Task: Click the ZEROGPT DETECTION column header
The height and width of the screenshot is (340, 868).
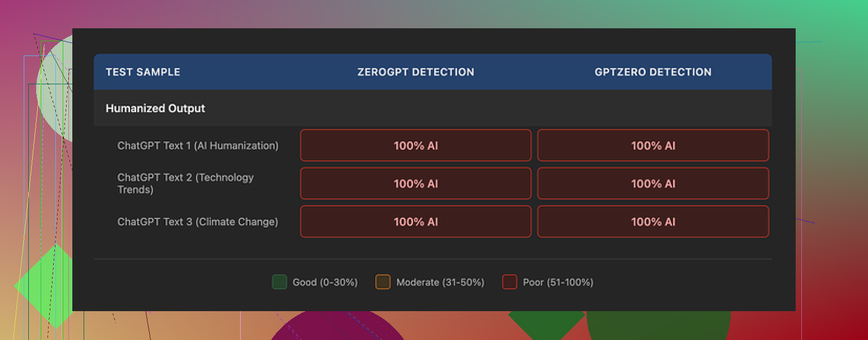Action: point(415,72)
